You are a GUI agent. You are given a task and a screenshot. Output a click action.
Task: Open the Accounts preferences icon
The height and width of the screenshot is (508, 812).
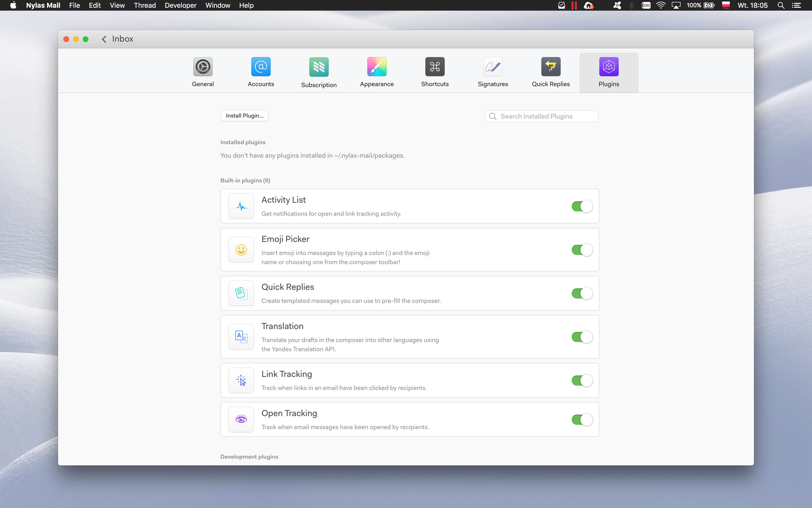[261, 67]
